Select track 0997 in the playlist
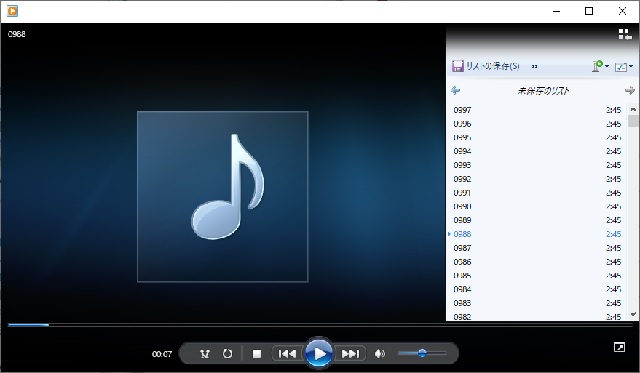 pos(537,110)
